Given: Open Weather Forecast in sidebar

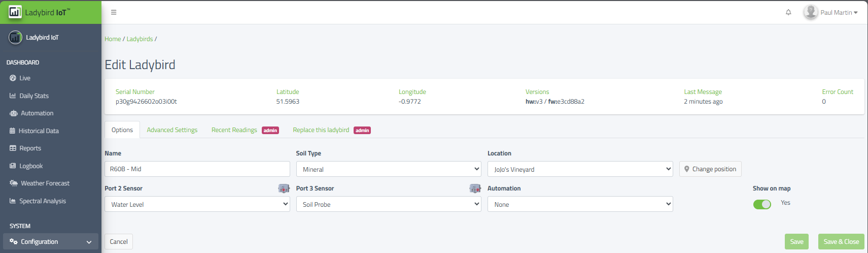Looking at the screenshot, I should [45, 183].
